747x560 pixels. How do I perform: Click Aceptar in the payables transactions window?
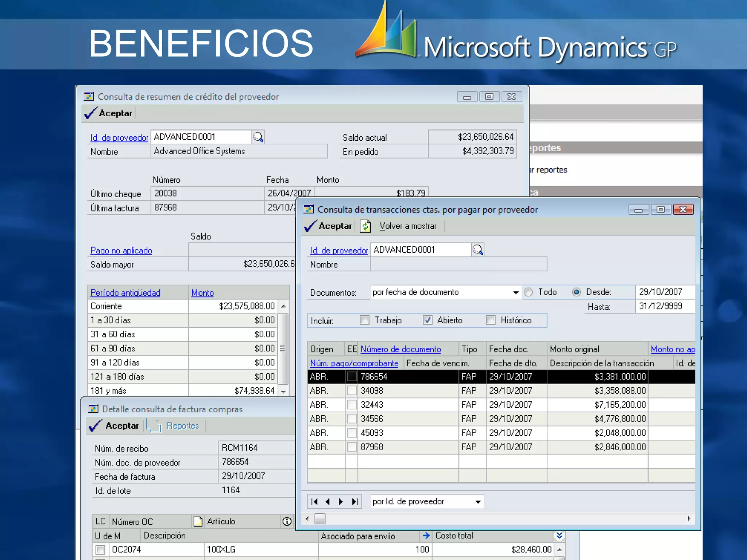pos(328,226)
